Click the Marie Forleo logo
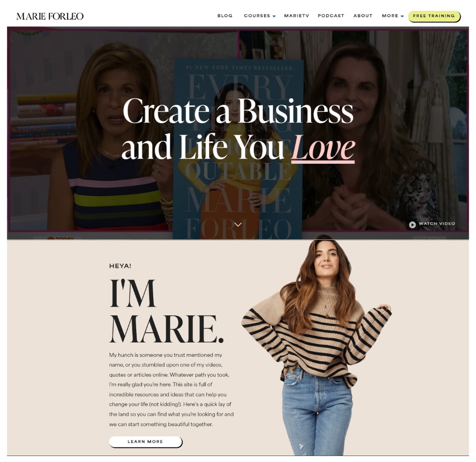The width and height of the screenshot is (476, 462). tap(50, 16)
